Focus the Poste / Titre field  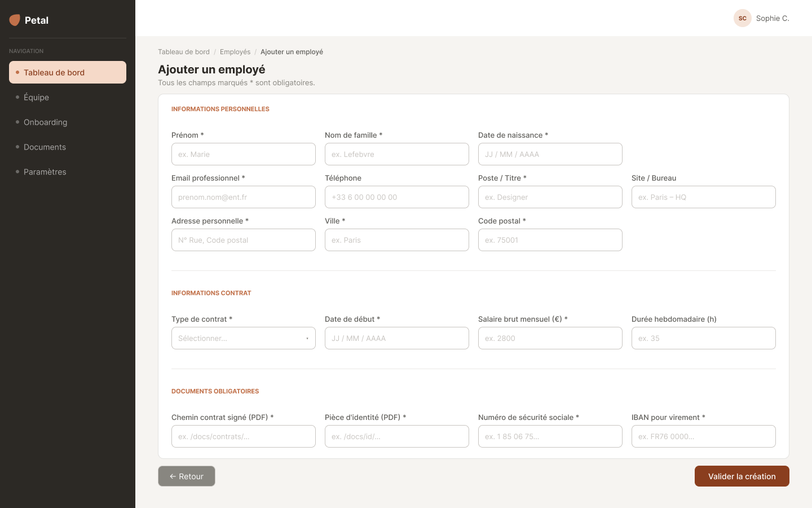550,197
